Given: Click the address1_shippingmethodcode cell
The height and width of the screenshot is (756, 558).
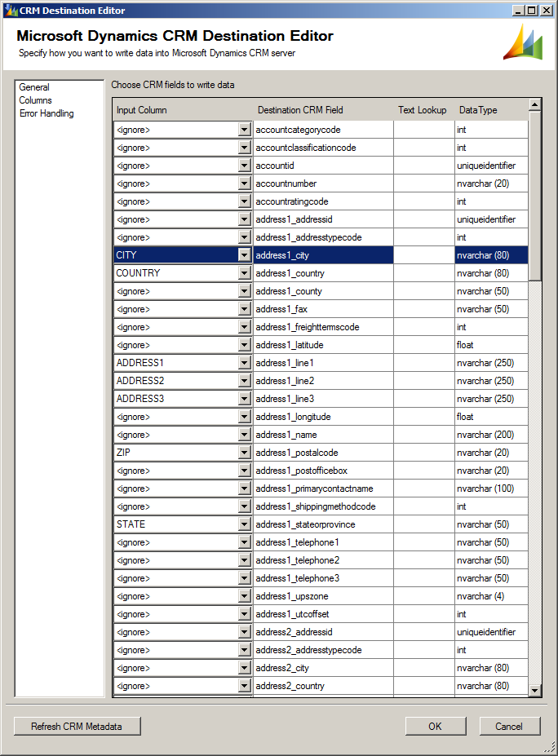Looking at the screenshot, I should [x=324, y=506].
